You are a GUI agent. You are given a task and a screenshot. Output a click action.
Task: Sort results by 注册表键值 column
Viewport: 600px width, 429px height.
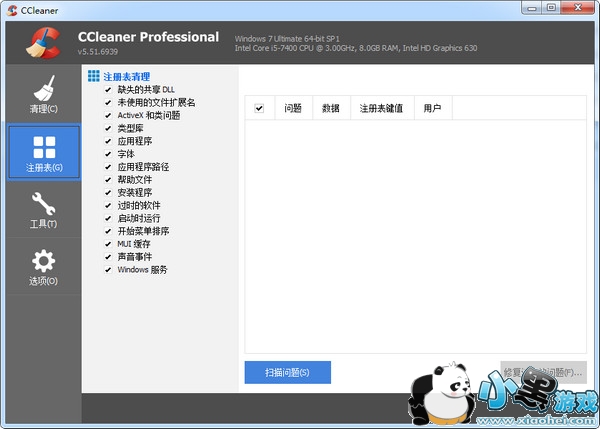coord(382,108)
